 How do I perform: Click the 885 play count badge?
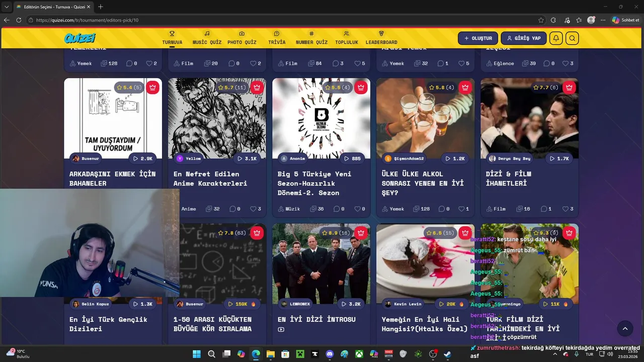pos(352,158)
